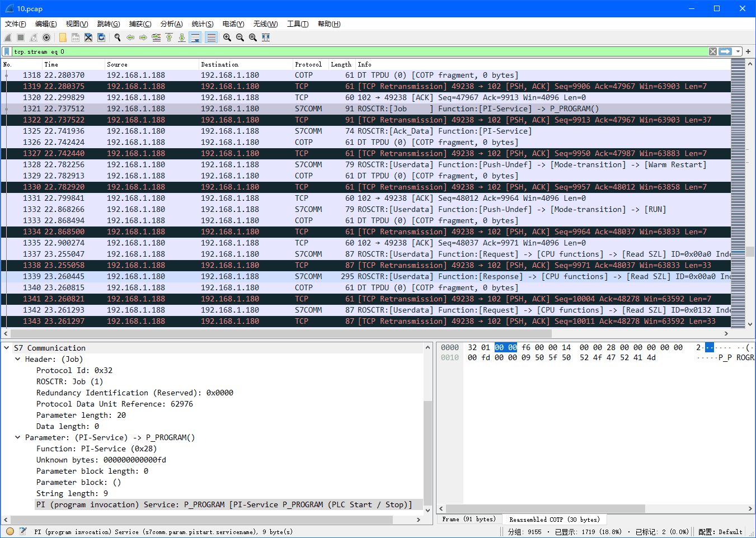Collapse the S7 Communication tree node
The height and width of the screenshot is (538, 756).
(x=7, y=348)
